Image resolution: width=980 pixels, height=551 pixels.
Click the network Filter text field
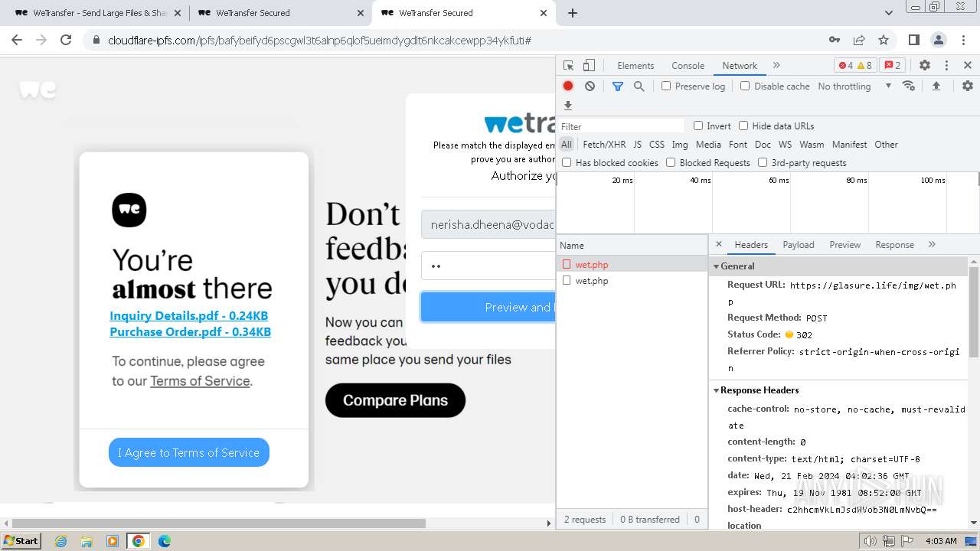(x=621, y=126)
